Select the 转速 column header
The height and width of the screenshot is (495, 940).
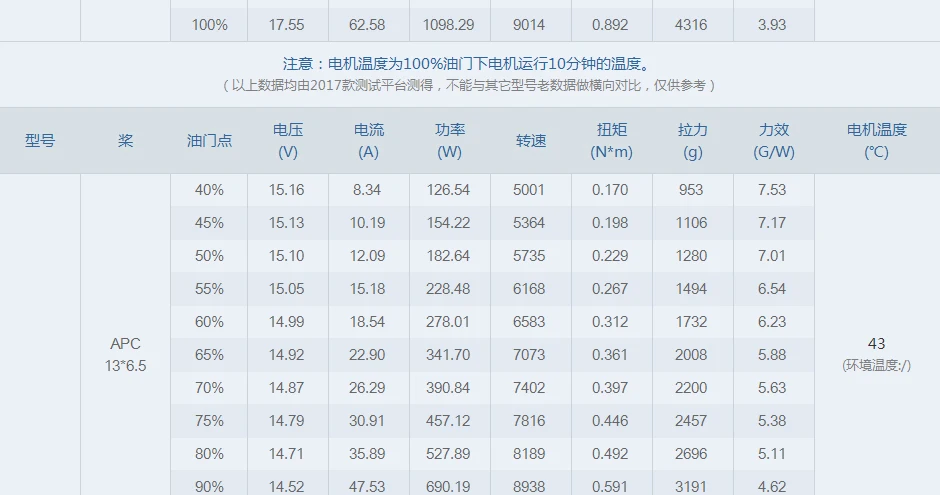point(531,141)
